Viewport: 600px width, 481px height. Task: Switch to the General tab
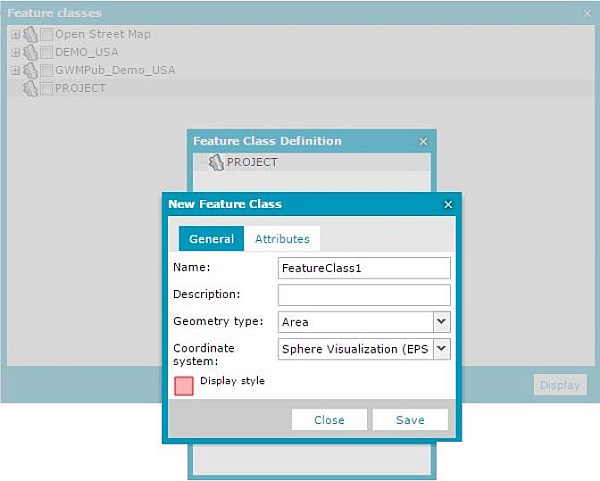click(x=211, y=239)
